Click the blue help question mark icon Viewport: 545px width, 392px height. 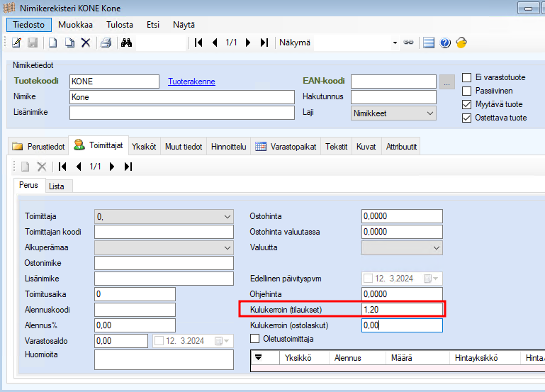445,43
